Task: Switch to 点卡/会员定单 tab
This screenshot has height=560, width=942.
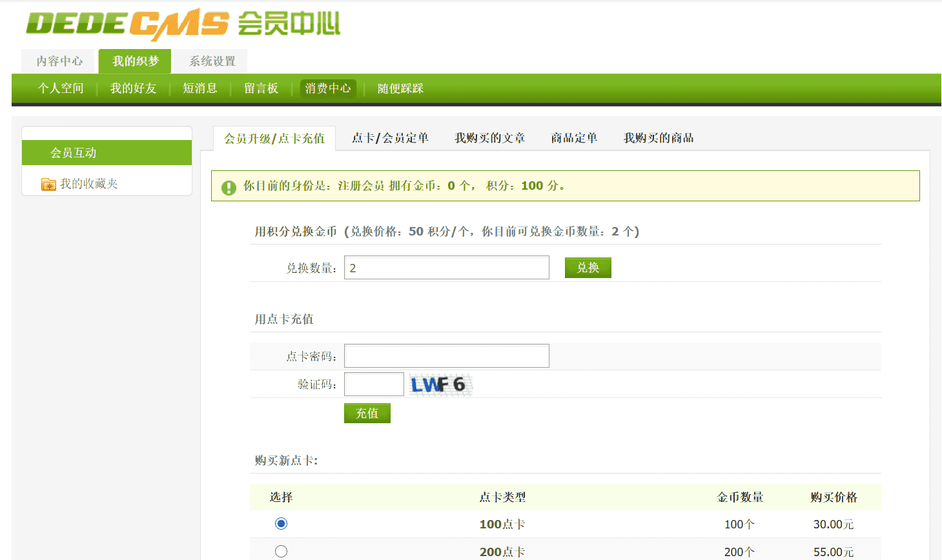Action: [x=390, y=138]
